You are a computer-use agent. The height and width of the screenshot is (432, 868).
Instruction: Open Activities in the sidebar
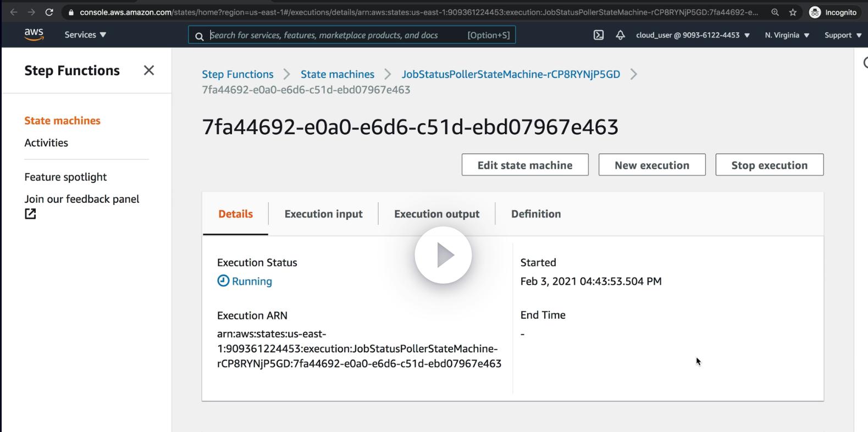46,142
